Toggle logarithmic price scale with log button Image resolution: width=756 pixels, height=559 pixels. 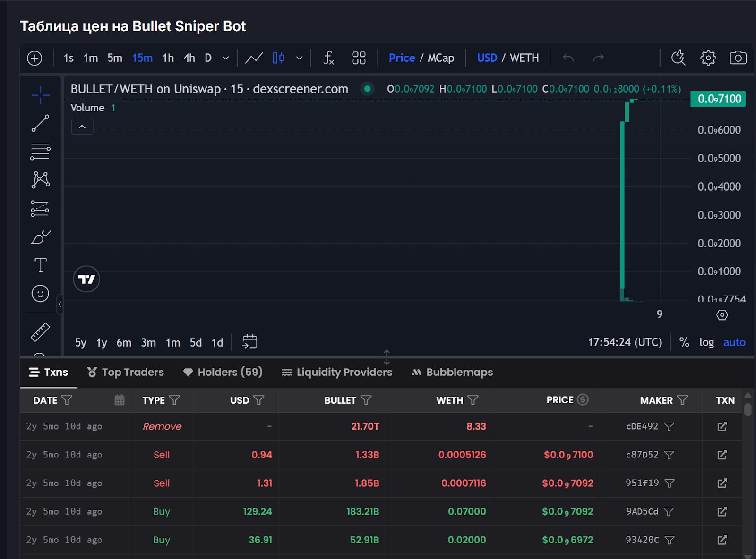[707, 342]
